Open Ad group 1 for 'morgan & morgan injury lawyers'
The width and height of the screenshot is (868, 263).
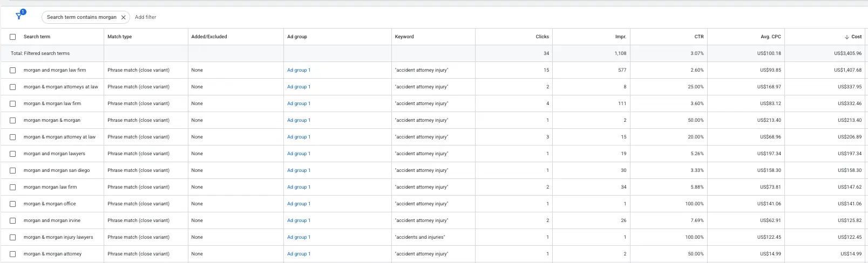(299, 237)
